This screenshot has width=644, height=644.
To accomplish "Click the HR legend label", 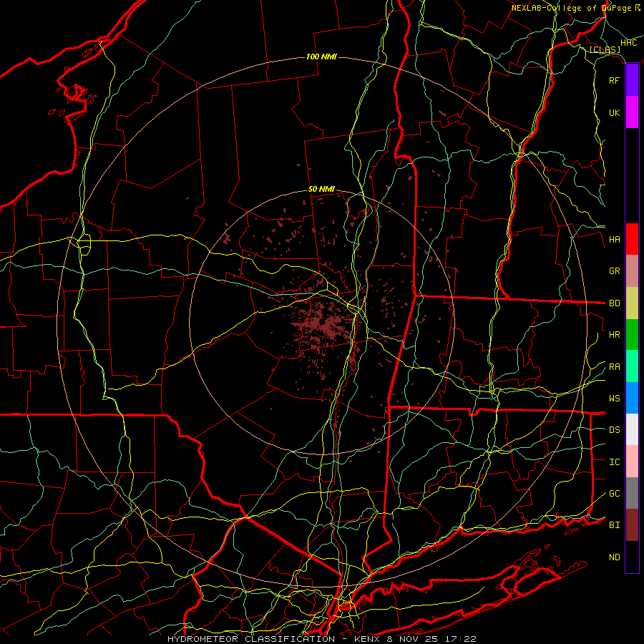I will 614,335.
